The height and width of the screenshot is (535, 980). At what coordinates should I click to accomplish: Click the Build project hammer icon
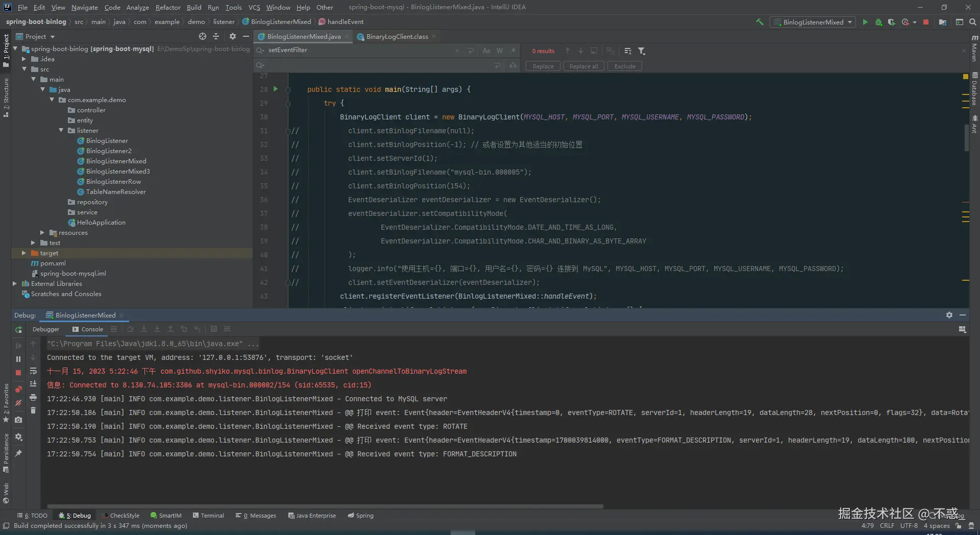(x=759, y=22)
